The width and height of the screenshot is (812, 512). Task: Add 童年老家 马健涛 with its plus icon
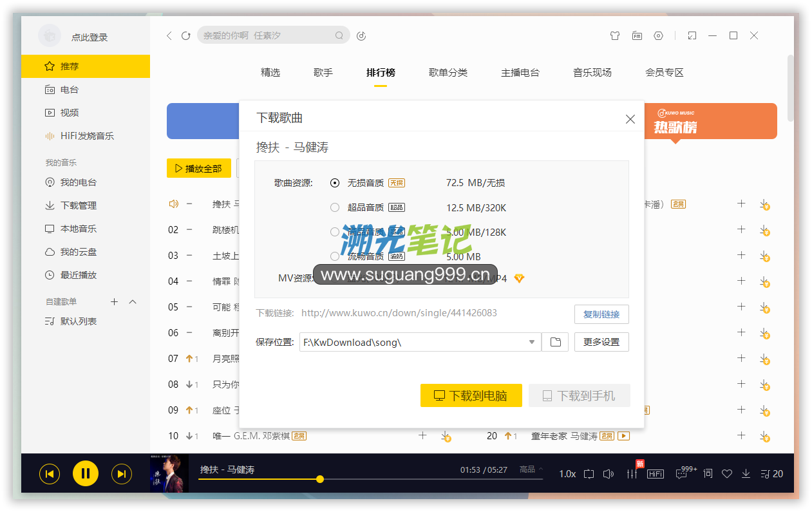pyautogui.click(x=741, y=435)
